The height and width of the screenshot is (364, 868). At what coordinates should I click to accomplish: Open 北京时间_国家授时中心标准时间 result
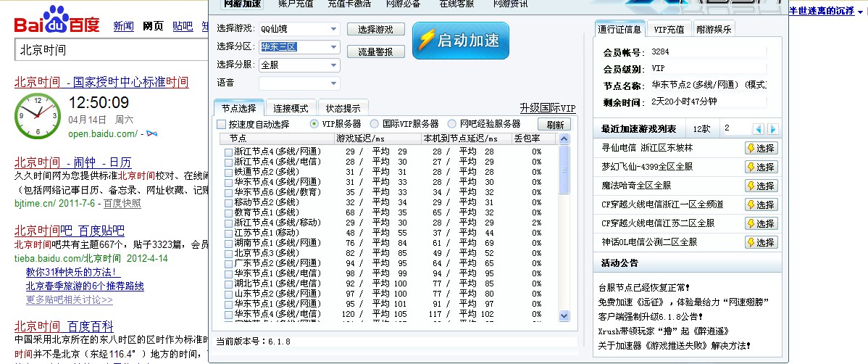[101, 83]
